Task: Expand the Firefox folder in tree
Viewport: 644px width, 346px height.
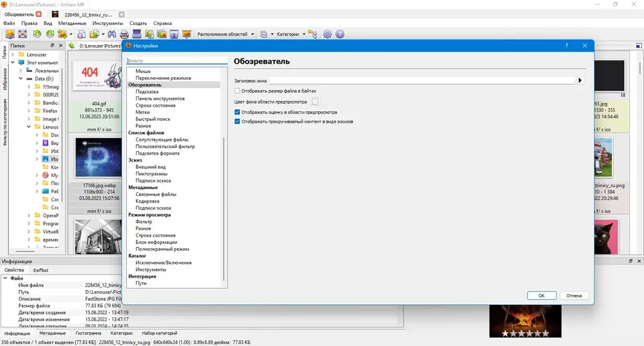Action: pyautogui.click(x=29, y=111)
